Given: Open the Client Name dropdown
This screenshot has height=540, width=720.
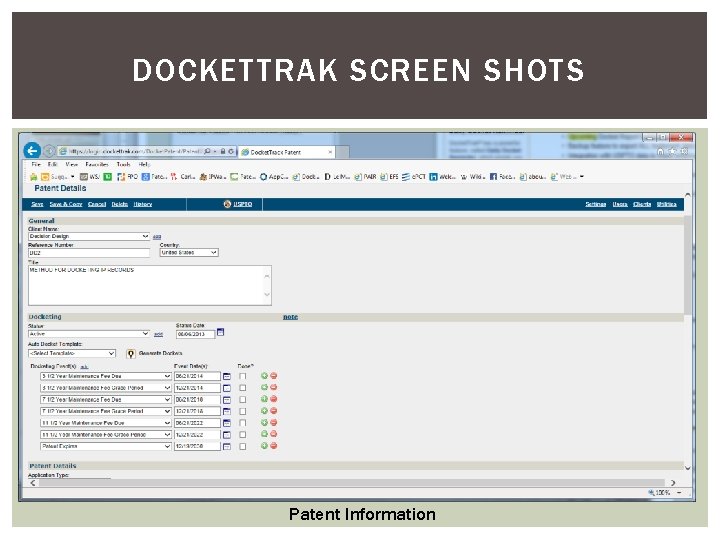Looking at the screenshot, I should click(89, 236).
